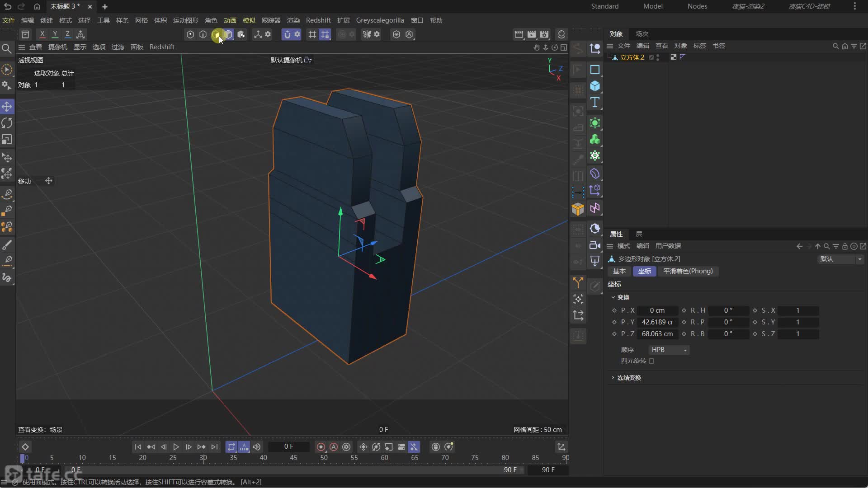Open the Redshift menu in menu bar
This screenshot has height=488, width=868.
point(318,20)
